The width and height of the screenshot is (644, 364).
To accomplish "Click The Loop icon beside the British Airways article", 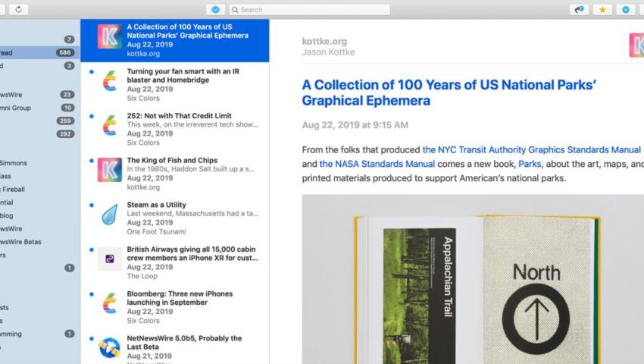I will pyautogui.click(x=110, y=259).
